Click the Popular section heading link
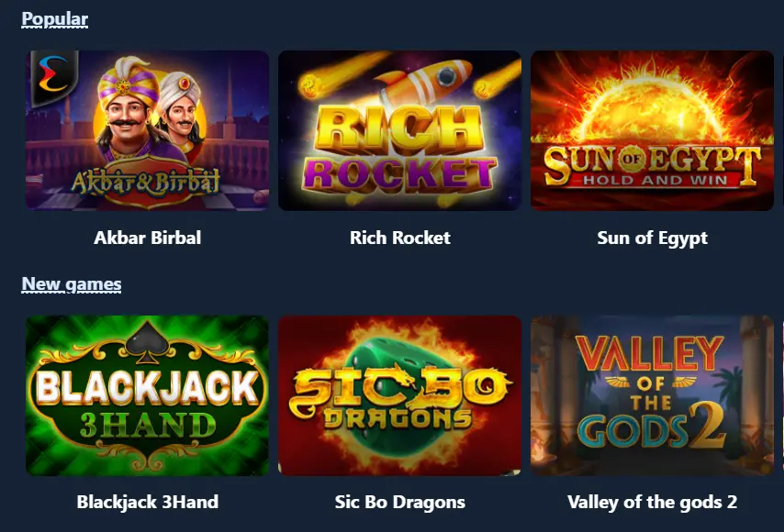 [x=54, y=19]
